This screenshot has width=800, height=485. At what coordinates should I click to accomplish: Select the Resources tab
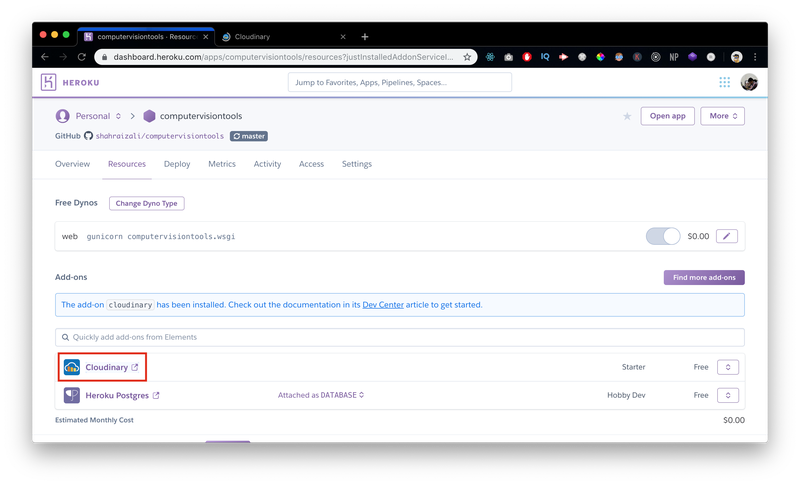coord(127,164)
